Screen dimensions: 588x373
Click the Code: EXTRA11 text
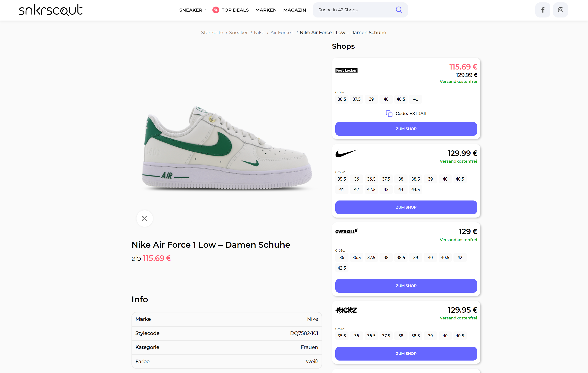pos(411,113)
